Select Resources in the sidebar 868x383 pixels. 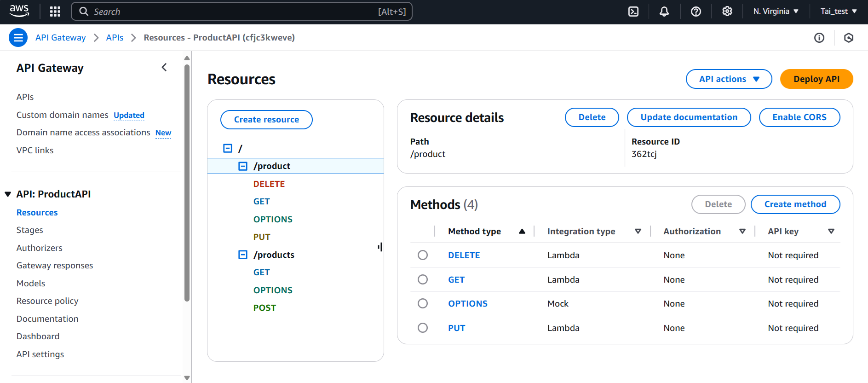[x=37, y=213]
